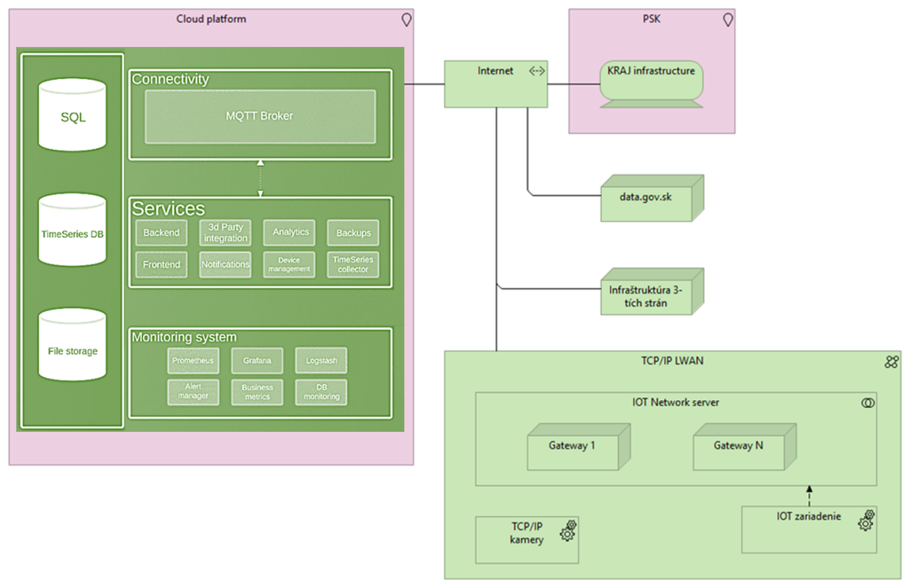The image size is (910, 588).
Task: Click the network icon in TCP/IP LWAN box
Action: [x=891, y=362]
